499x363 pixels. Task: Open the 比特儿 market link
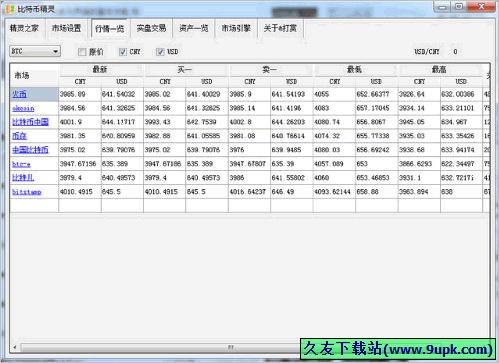23,178
